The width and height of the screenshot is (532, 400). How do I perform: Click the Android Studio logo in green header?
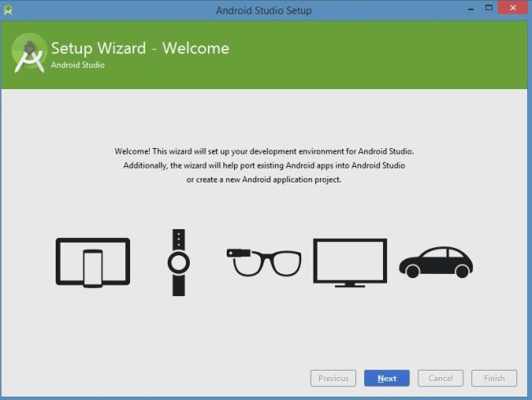tap(29, 53)
